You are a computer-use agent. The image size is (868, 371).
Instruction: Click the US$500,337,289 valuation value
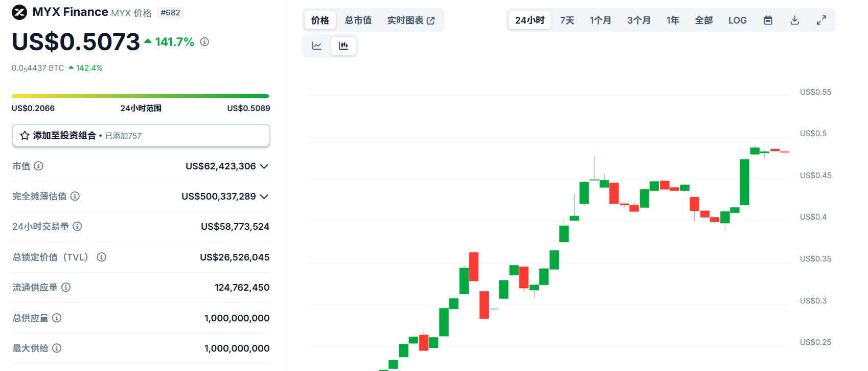pyautogui.click(x=219, y=197)
